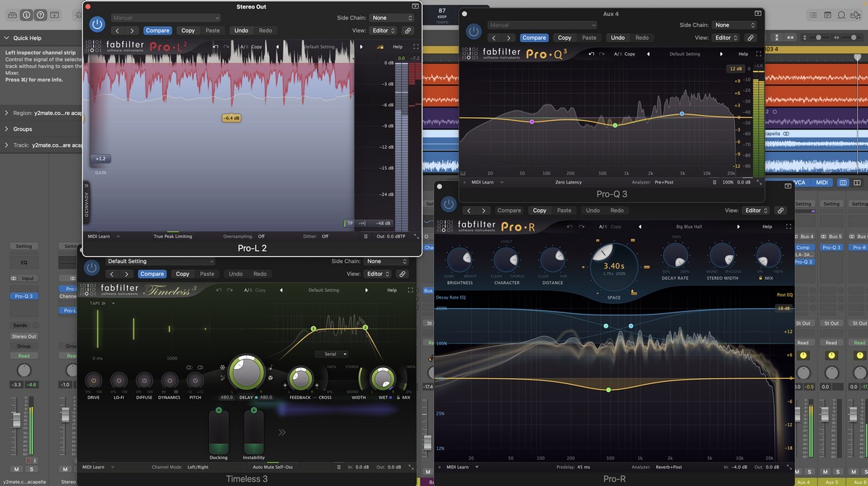
Task: Click the link icon in Pro-L 2 header
Action: click(x=408, y=30)
